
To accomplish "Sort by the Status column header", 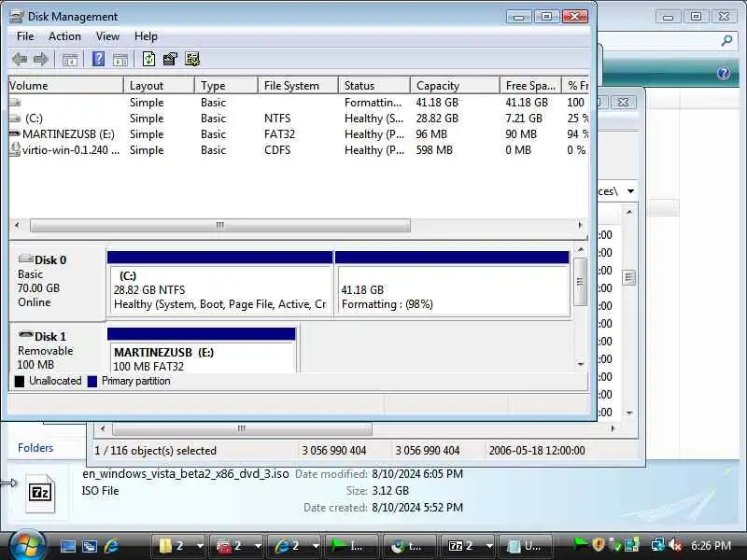I will click(x=374, y=86).
